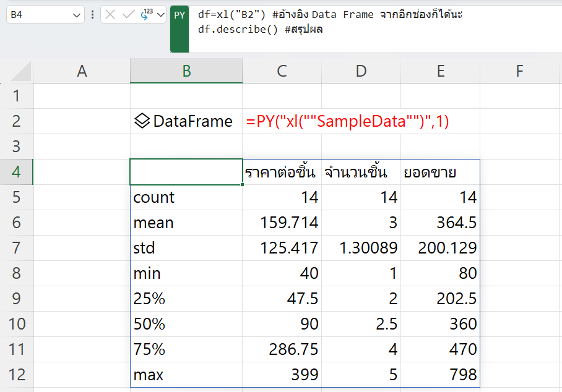This screenshot has width=562, height=392.
Task: Confirm the entry with checkmark icon
Action: pos(128,15)
